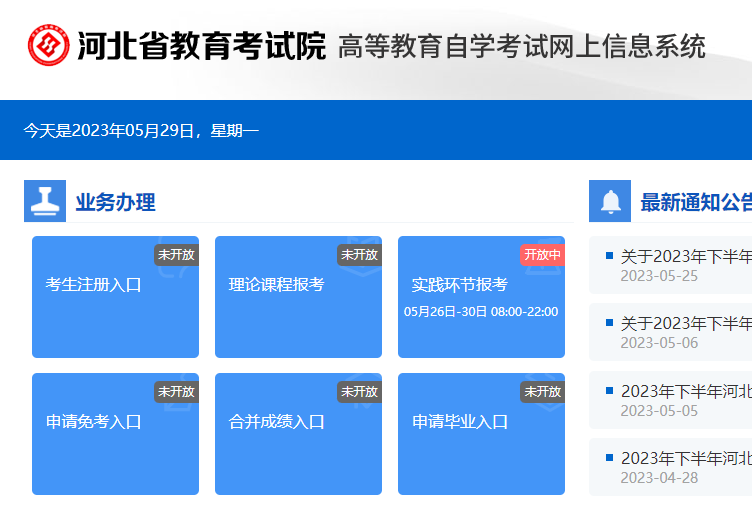Click the red 开放中 badge on 实践环节报考
Viewport: 752px width, 510px height.
pos(542,254)
